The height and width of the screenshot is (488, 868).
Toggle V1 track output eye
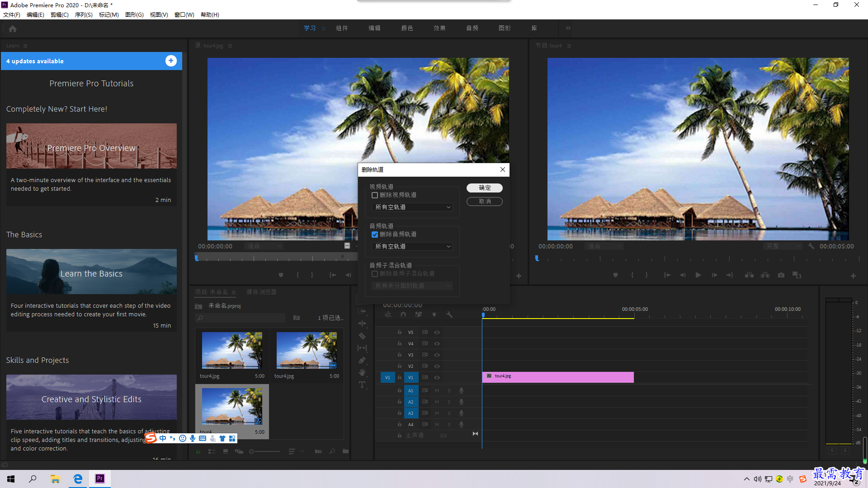pyautogui.click(x=437, y=377)
